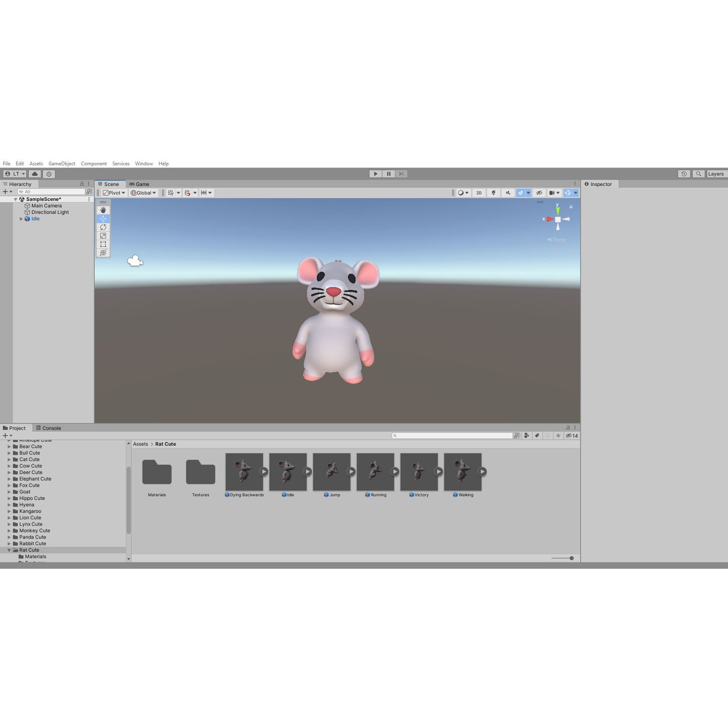Screen dimensions: 728x728
Task: Open the Pivot dropdown
Action: click(x=114, y=193)
